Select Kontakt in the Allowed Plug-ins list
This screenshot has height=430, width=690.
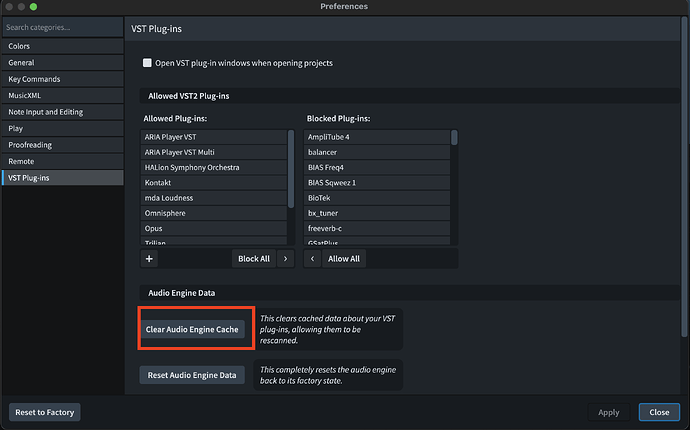160,182
